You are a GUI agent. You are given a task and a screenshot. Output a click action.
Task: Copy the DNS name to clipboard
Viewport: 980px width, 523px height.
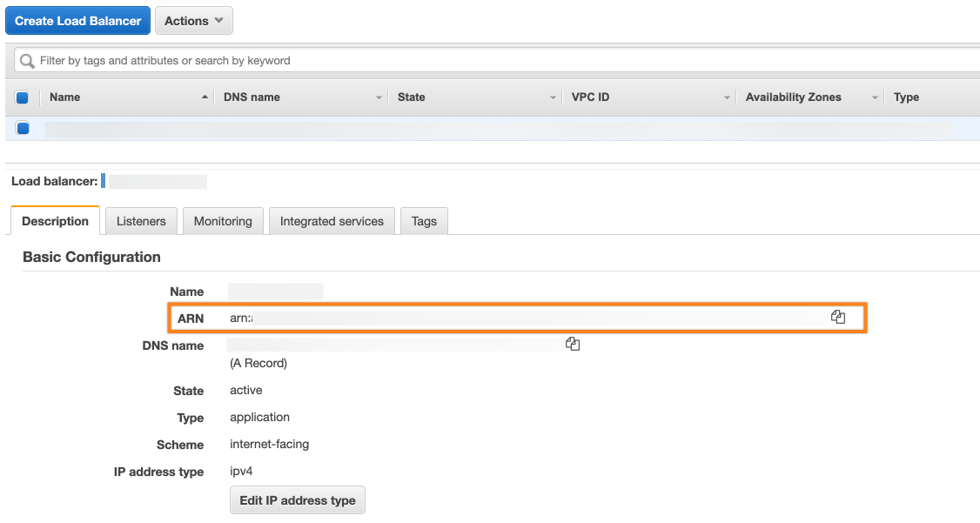tap(573, 345)
